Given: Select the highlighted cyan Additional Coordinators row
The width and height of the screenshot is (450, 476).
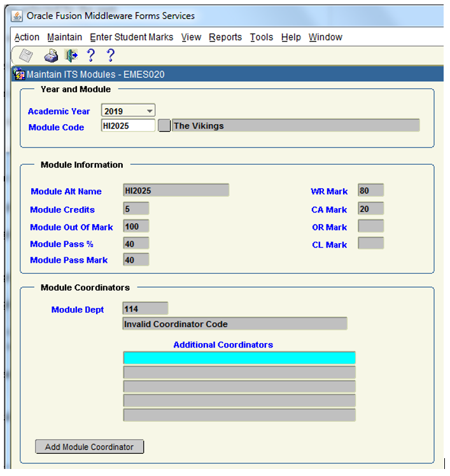Looking at the screenshot, I should (x=239, y=358).
